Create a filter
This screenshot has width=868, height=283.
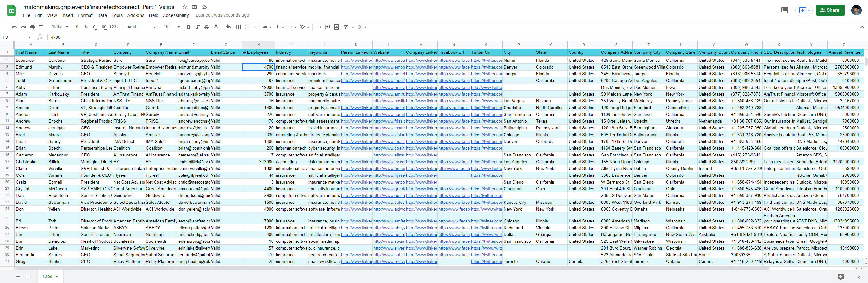(346, 27)
